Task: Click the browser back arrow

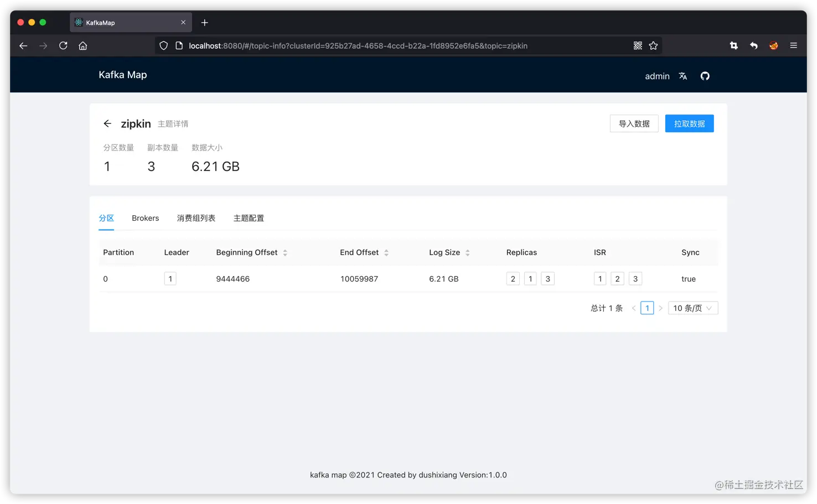Action: (23, 46)
